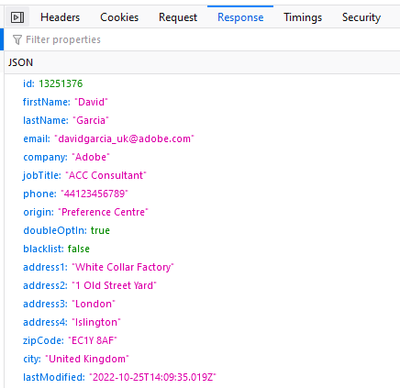Open the Security tab
400x388 pixels.
pyautogui.click(x=361, y=17)
